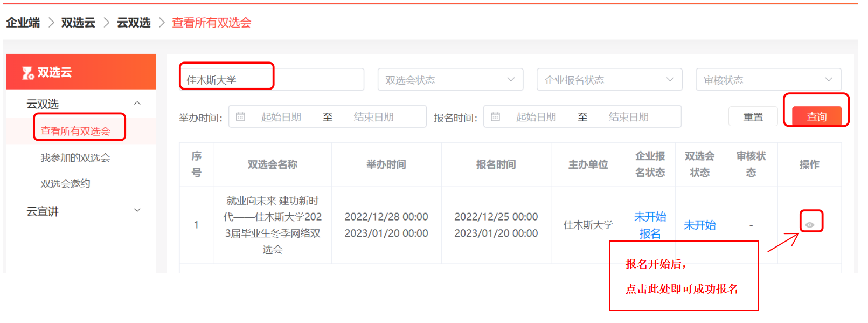Click the 双选会名称 column header
Image resolution: width=868 pixels, height=323 pixels.
273,164
